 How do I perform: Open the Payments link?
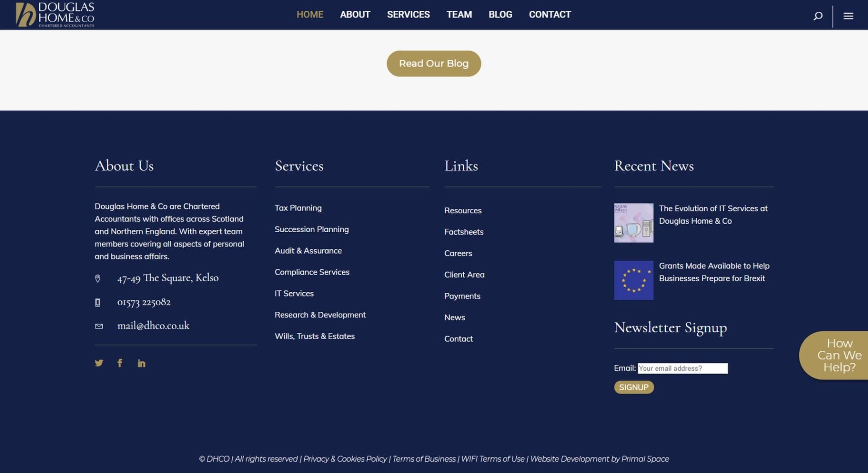pos(462,296)
